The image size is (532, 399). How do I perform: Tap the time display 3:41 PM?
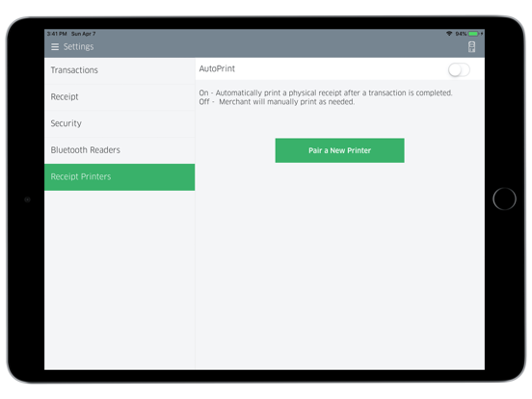(57, 34)
